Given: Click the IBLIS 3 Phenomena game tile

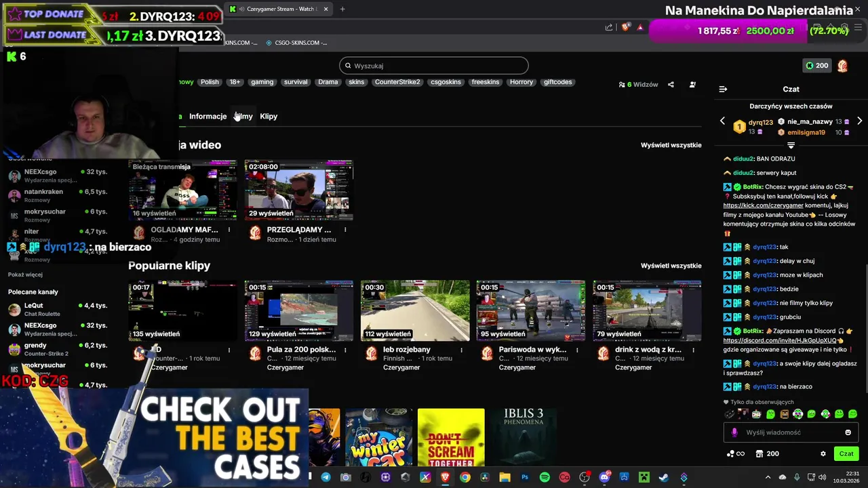Looking at the screenshot, I should 524,437.
